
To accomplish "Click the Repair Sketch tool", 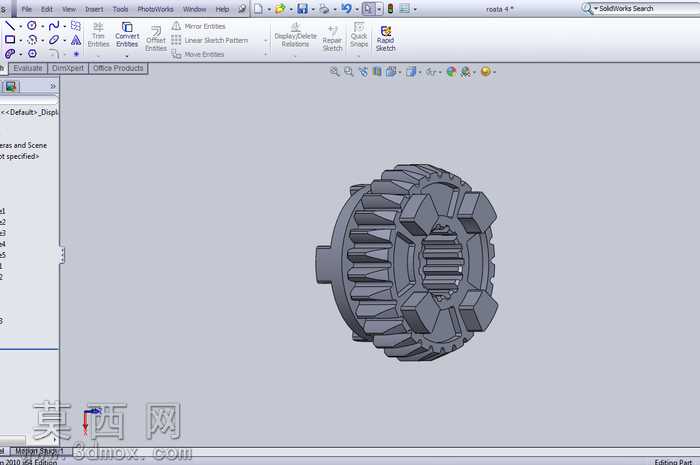I will [333, 38].
